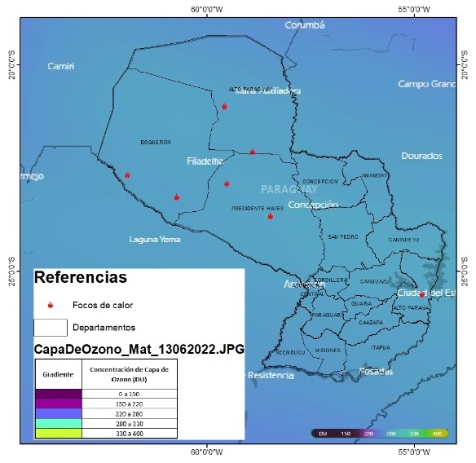Click the fire icon in Alto Paraguay

[224, 107]
